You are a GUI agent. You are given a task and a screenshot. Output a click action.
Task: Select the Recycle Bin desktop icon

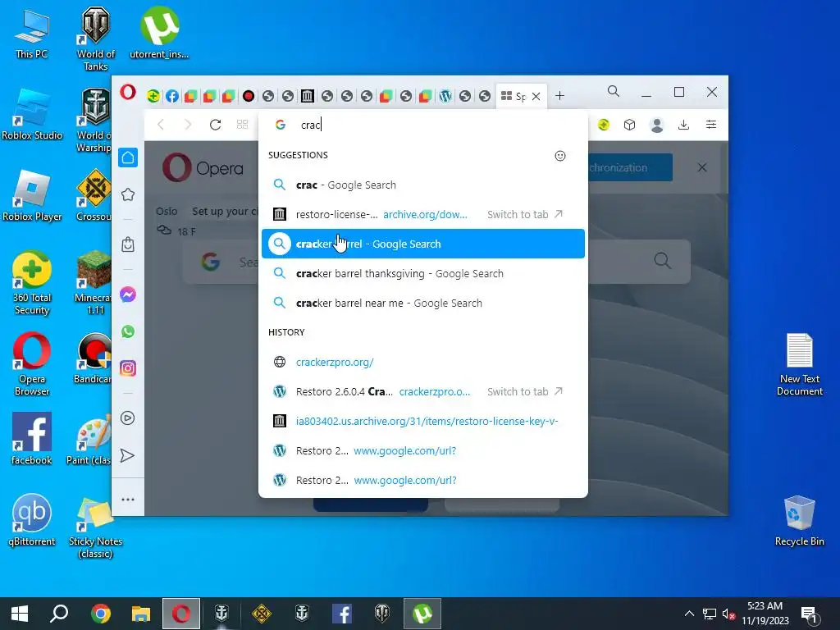pyautogui.click(x=799, y=521)
